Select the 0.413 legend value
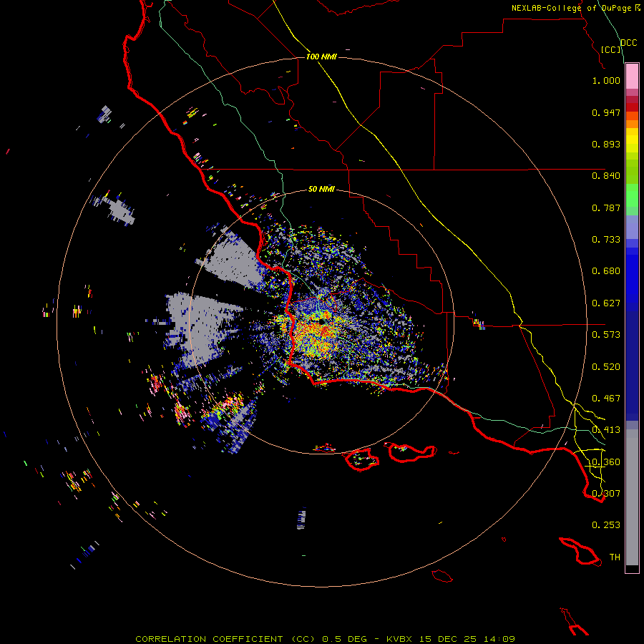The height and width of the screenshot is (644, 644). coord(606,430)
